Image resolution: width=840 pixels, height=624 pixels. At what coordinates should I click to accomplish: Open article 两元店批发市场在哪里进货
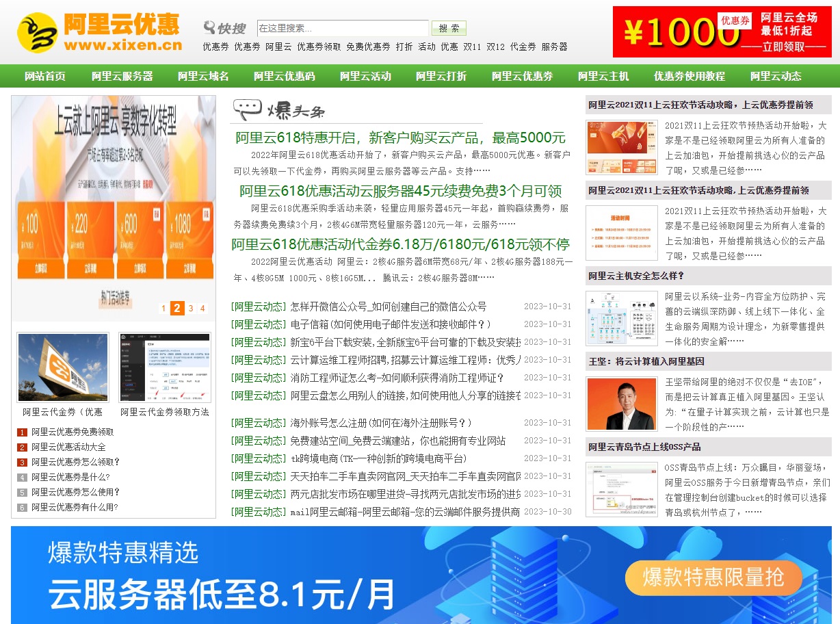coord(406,494)
